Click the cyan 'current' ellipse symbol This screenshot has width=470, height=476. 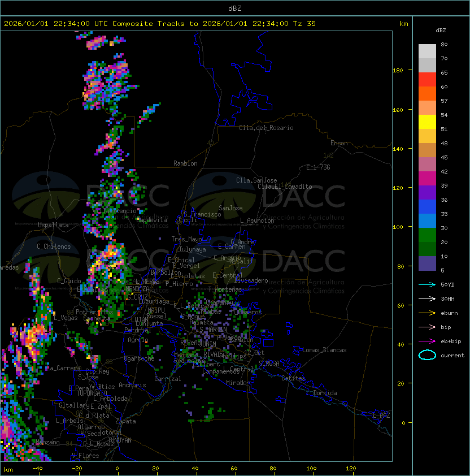(427, 355)
